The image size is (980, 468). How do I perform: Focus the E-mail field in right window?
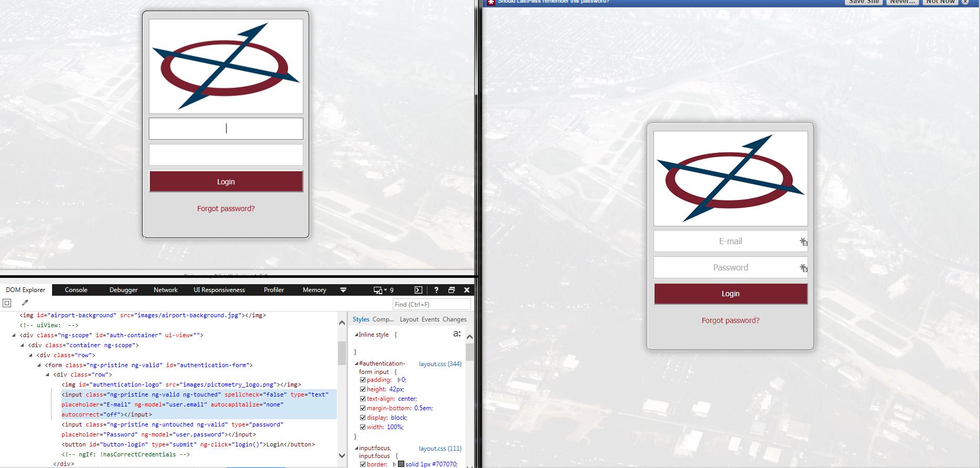pyautogui.click(x=731, y=241)
